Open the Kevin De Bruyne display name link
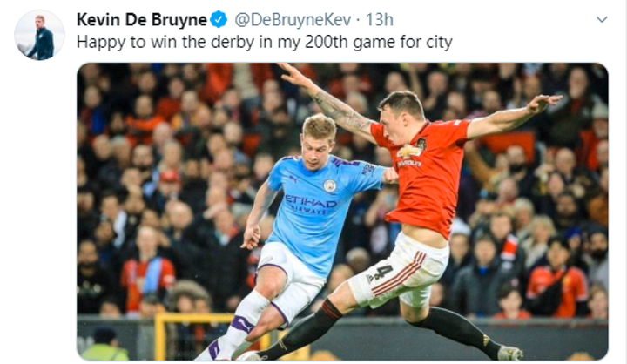This screenshot has width=627, height=364. 142,20
